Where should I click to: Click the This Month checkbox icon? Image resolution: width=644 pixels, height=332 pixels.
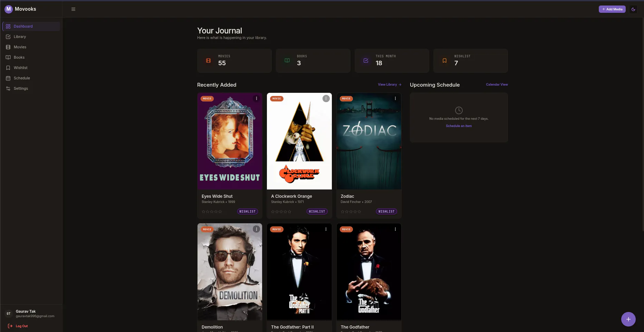point(366,61)
